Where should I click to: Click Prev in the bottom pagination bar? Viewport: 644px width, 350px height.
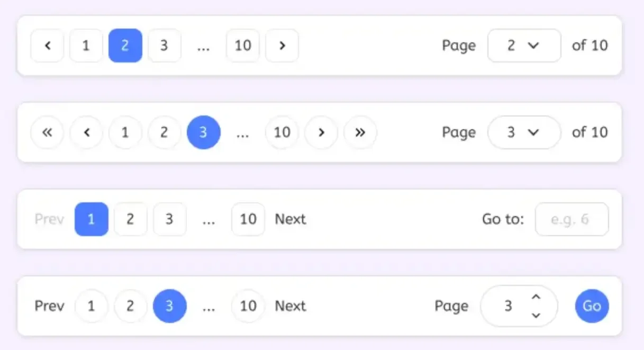[49, 306]
